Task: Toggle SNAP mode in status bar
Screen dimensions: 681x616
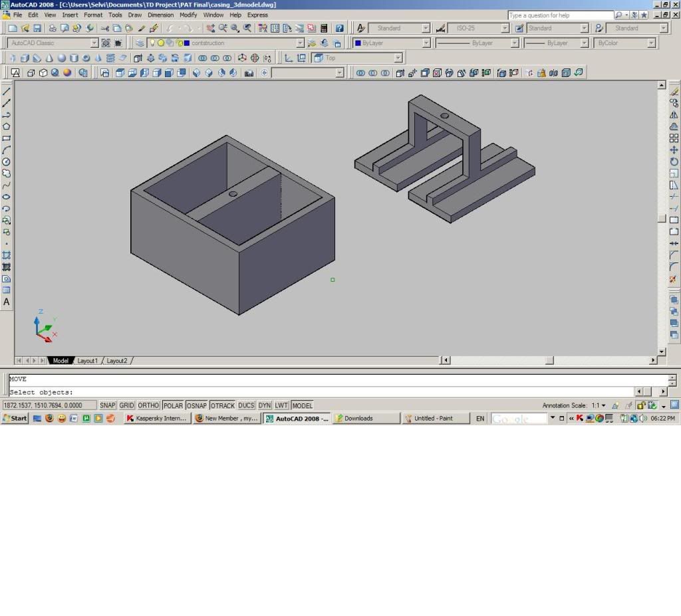Action: [x=107, y=405]
